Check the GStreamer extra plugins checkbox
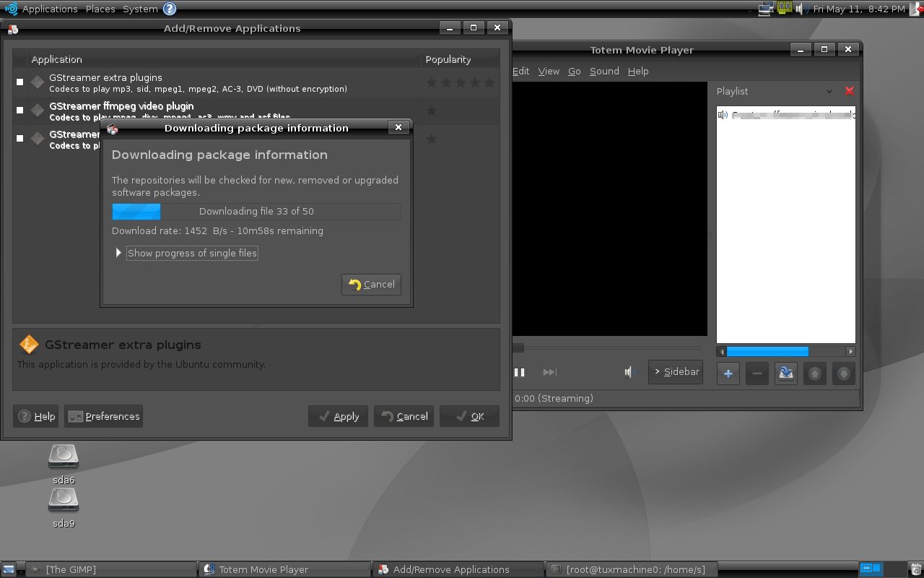 [x=19, y=82]
